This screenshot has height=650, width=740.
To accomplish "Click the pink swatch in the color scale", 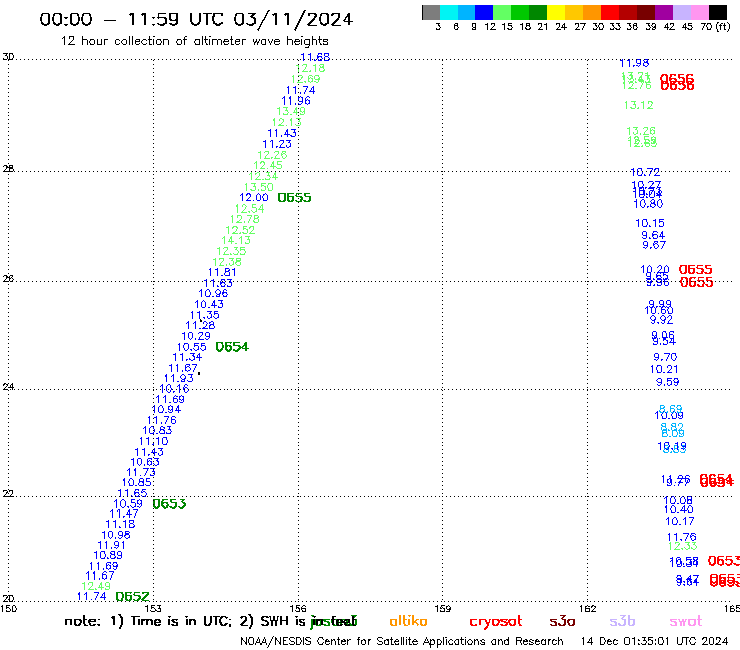I will [x=699, y=12].
